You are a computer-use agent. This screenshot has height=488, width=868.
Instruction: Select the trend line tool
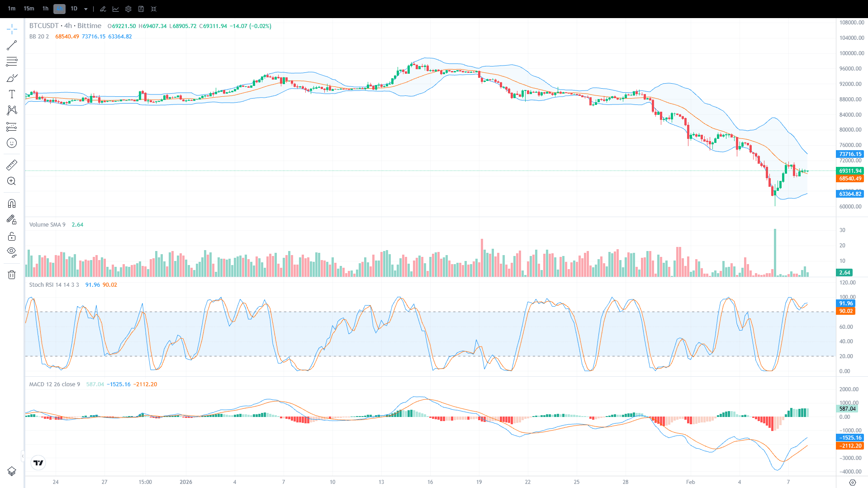12,45
